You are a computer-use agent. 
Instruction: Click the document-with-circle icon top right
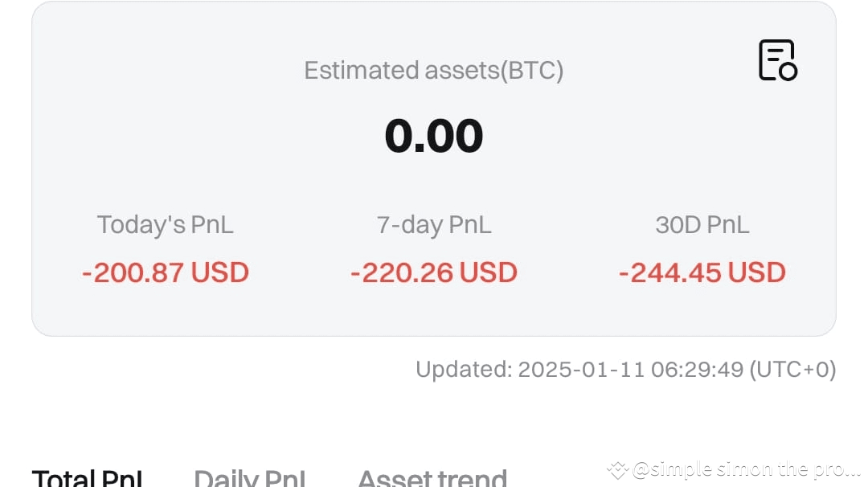tap(777, 61)
